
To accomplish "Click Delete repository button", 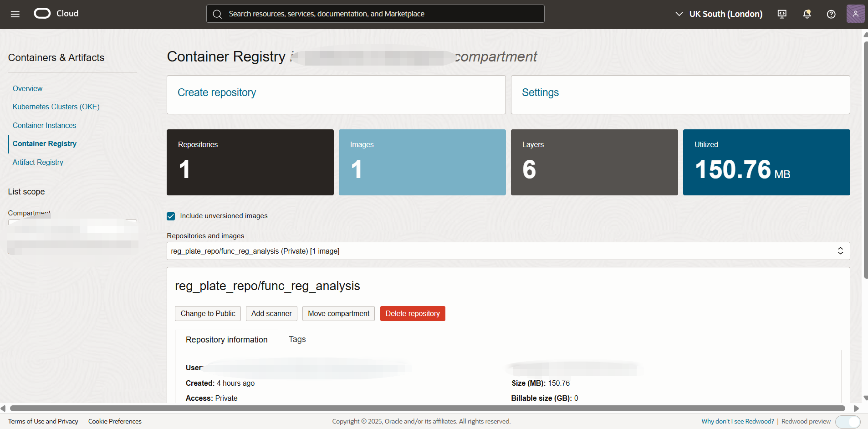I will (x=413, y=313).
